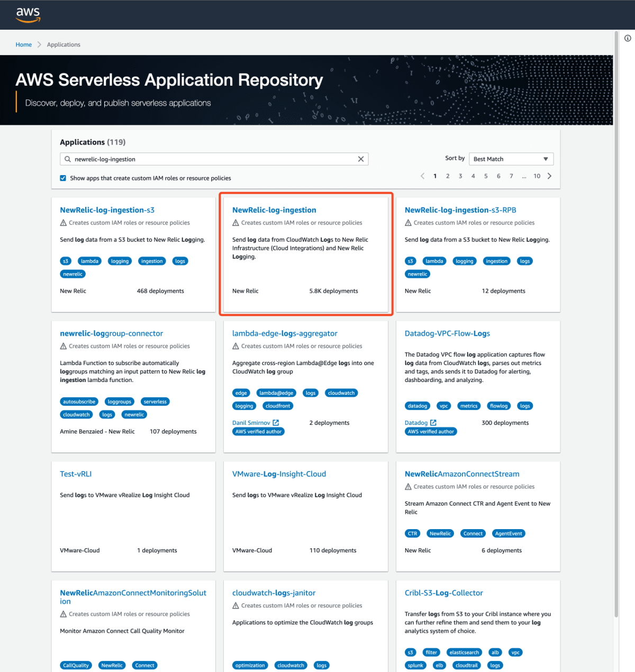Screen dimensions: 635x672
Task: Open Test-vRLI application
Action: tap(76, 474)
